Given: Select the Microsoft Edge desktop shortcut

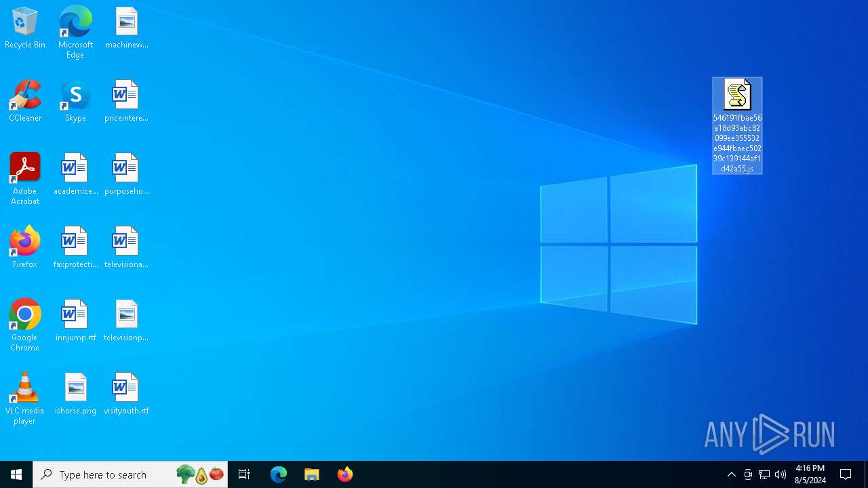Looking at the screenshot, I should pyautogui.click(x=75, y=33).
